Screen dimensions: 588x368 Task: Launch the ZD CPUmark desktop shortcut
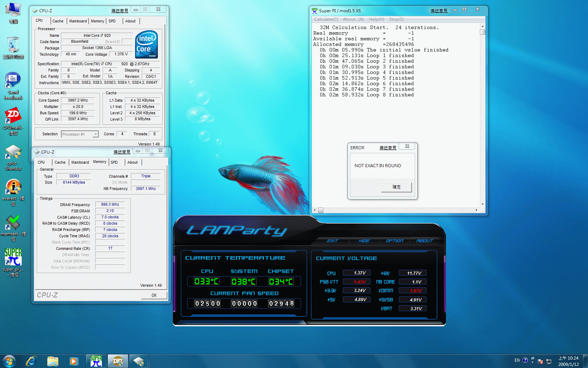[13, 122]
